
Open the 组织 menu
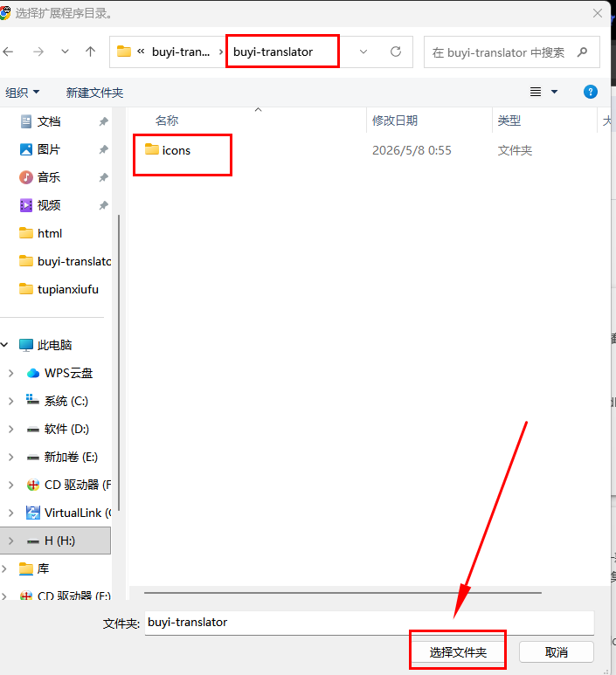(x=23, y=93)
